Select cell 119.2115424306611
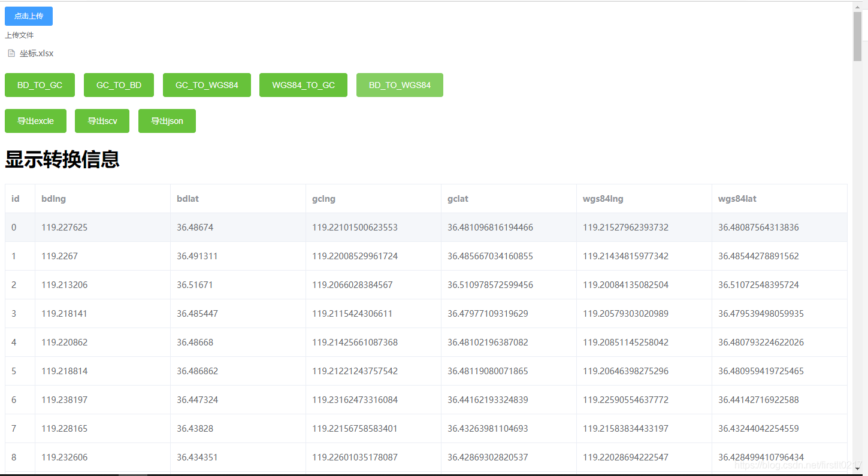 [x=374, y=314]
